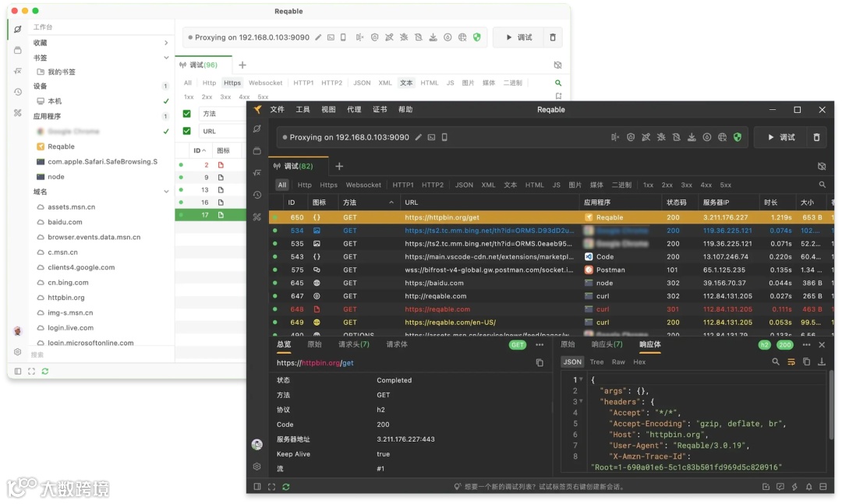Copy the httpbin.org/get URL with the copy icon

coord(540,363)
